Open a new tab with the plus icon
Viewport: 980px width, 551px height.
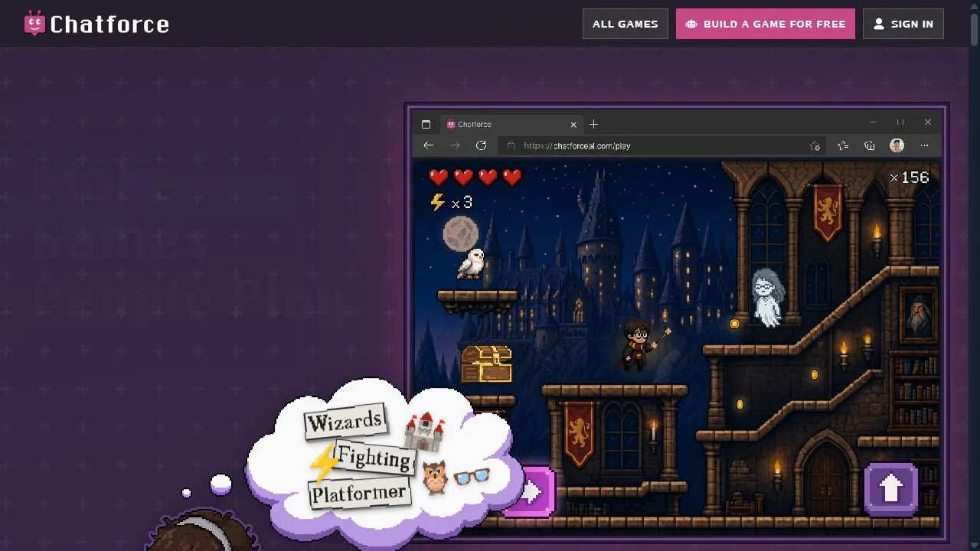[x=593, y=124]
